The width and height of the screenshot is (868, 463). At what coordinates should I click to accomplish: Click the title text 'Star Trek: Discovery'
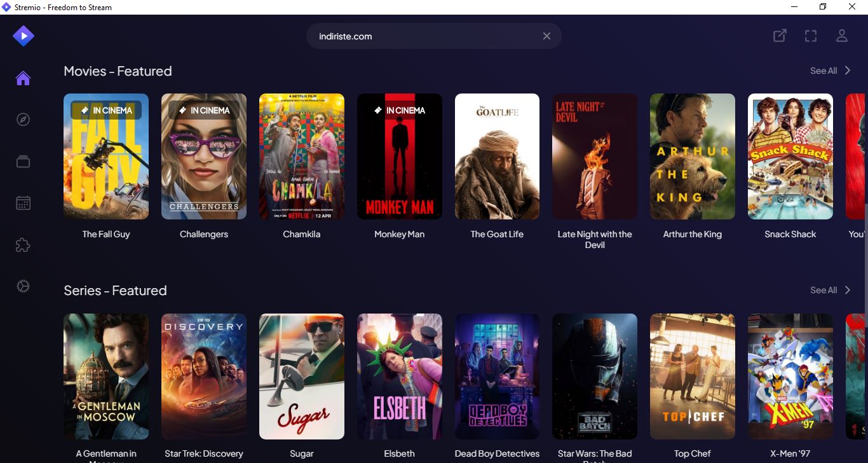click(204, 453)
